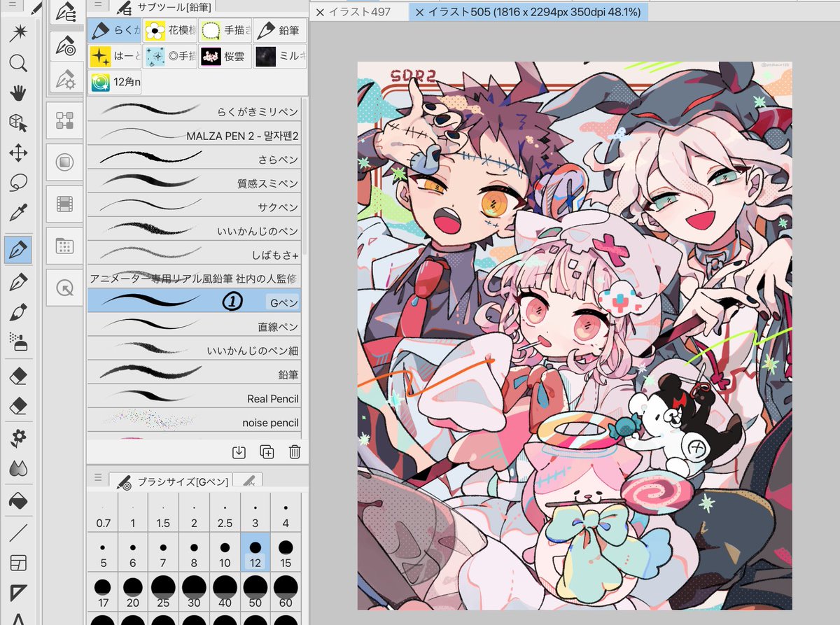Screen dimensions: 840x625
Task: Select the Frame border panel tool
Action: point(18,563)
